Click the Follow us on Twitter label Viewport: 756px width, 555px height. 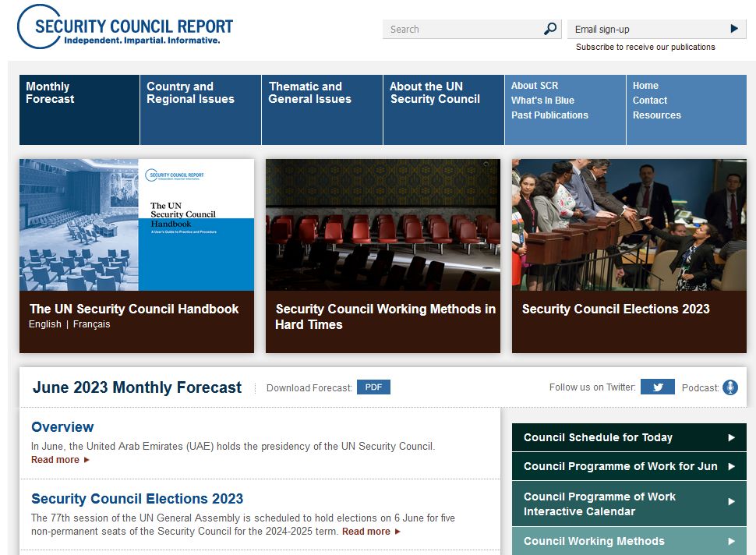pos(592,387)
